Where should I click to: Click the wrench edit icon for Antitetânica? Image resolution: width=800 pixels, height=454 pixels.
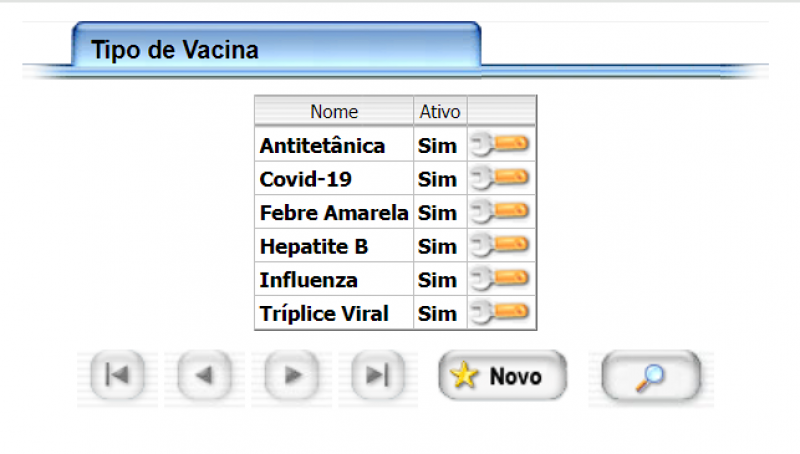[501, 145]
